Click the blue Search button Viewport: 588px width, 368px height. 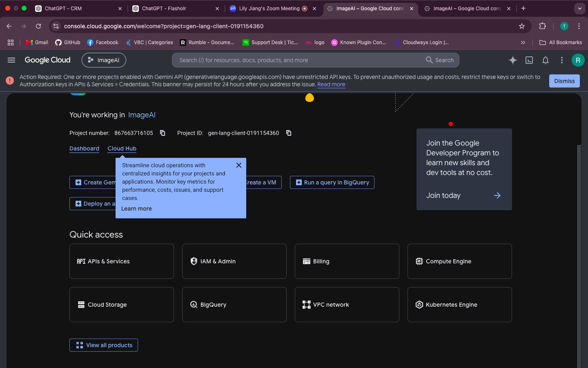click(440, 60)
